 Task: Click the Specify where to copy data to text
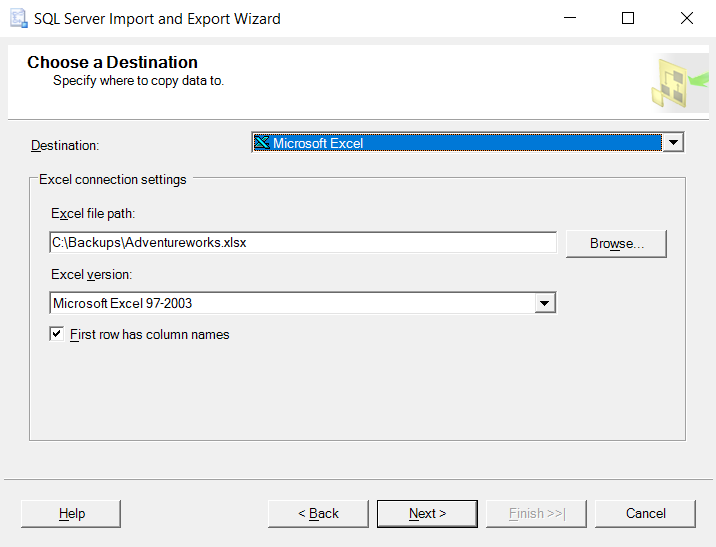pyautogui.click(x=138, y=81)
